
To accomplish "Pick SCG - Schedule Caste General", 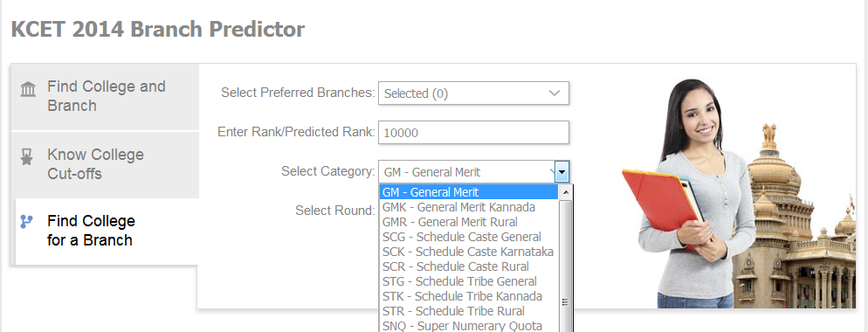I will tap(468, 238).
